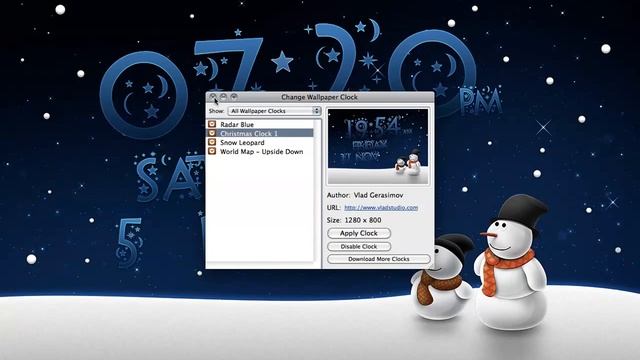Image resolution: width=640 pixels, height=360 pixels.
Task: Select Snow Leopard in the clock list
Action: pyautogui.click(x=260, y=142)
